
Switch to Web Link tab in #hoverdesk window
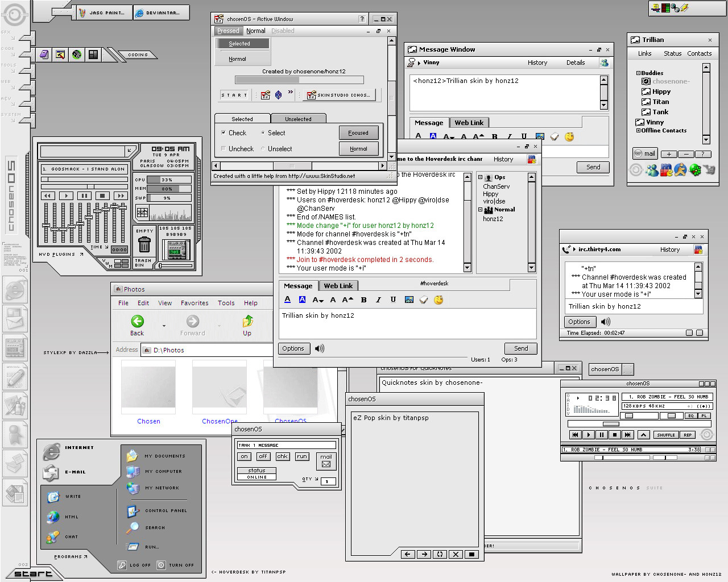point(338,286)
